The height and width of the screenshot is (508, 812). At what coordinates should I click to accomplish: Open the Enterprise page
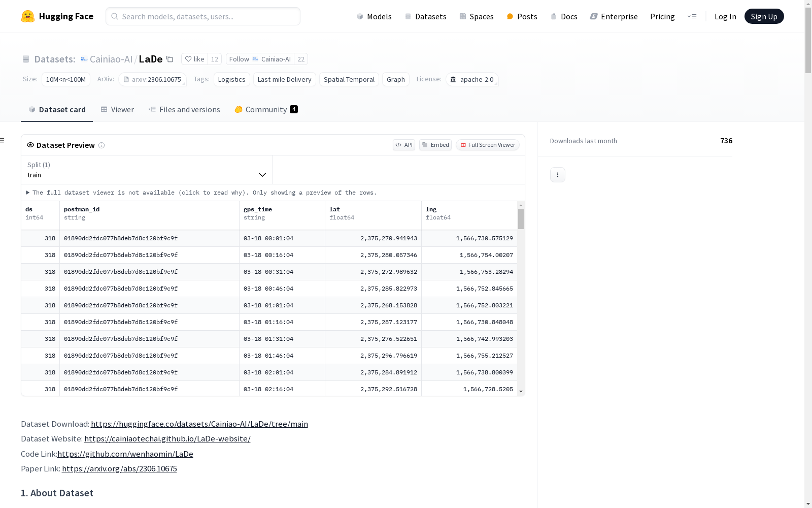point(614,16)
